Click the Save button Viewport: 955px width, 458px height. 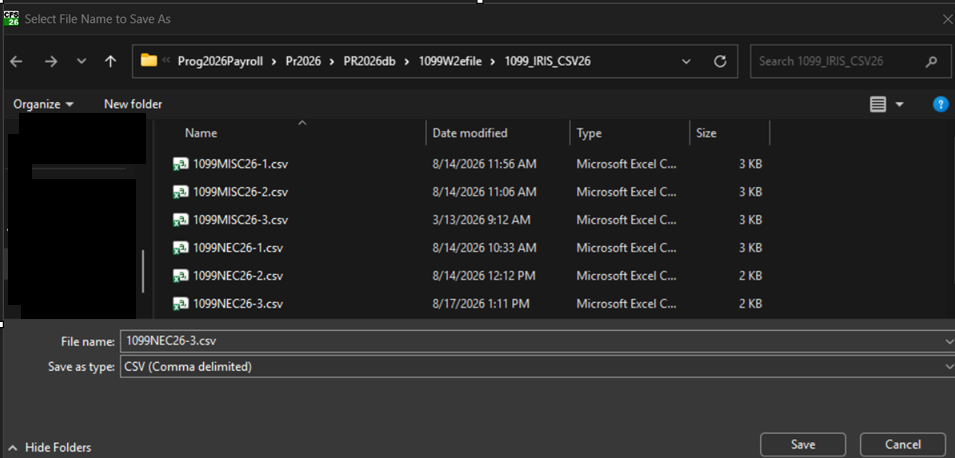pos(803,445)
